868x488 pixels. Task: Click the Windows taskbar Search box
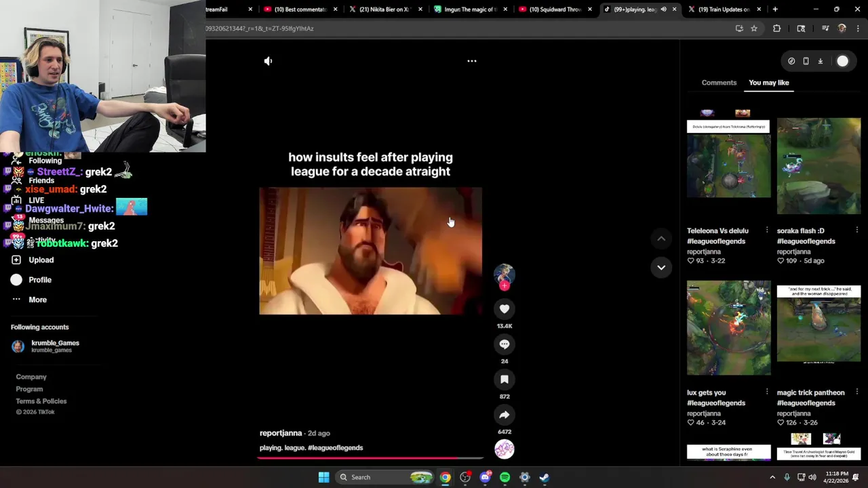pos(384,477)
